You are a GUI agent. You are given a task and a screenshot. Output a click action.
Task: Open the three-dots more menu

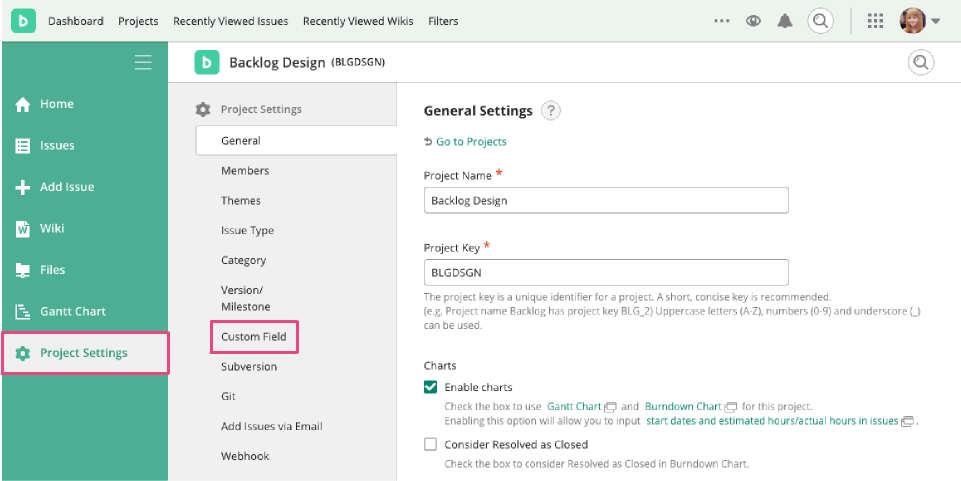click(722, 21)
